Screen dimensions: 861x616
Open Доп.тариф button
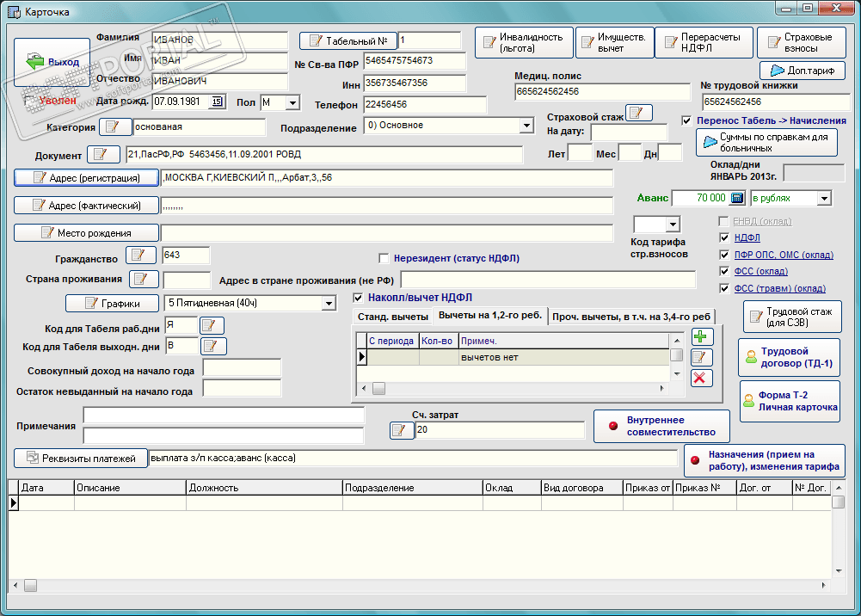click(x=803, y=71)
